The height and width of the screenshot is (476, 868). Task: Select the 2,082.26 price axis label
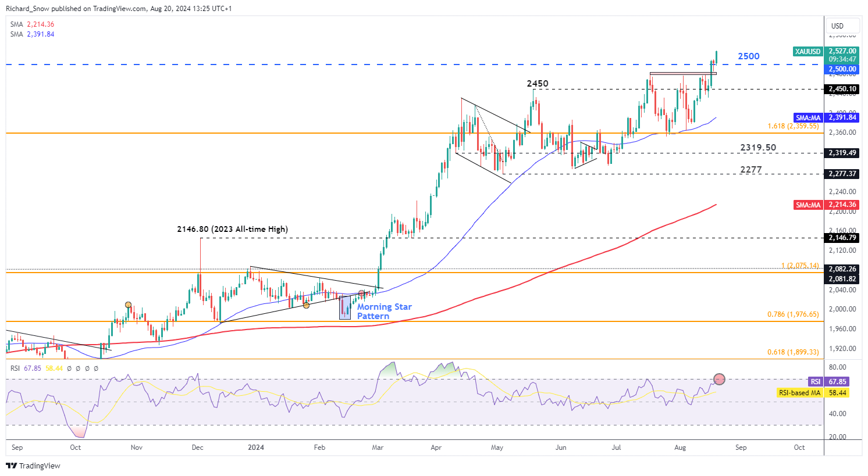(x=842, y=269)
